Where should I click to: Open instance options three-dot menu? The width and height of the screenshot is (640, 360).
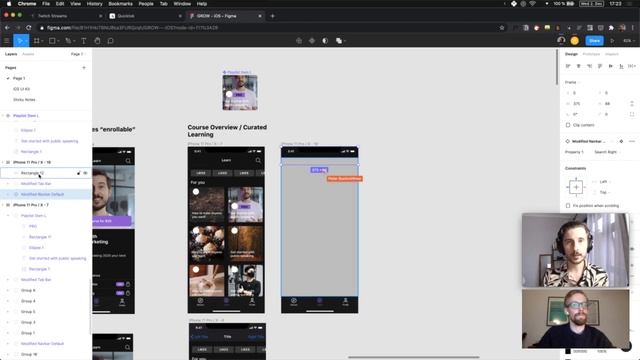pos(632,141)
